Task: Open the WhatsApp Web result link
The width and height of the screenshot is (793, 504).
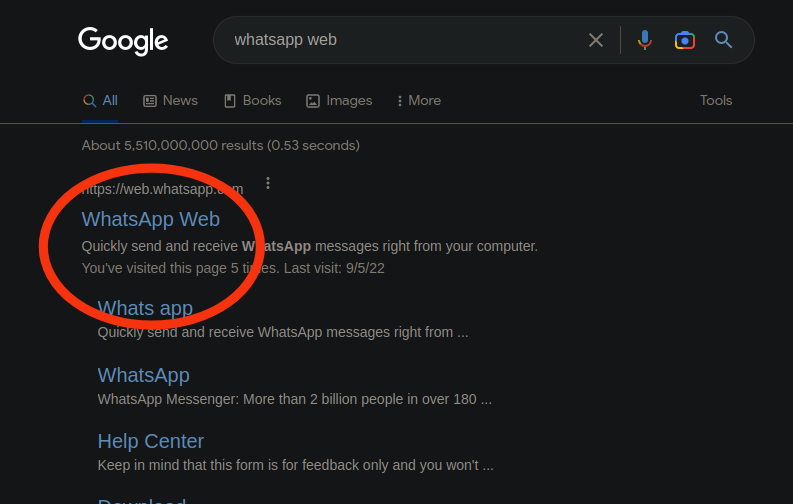Action: [151, 219]
